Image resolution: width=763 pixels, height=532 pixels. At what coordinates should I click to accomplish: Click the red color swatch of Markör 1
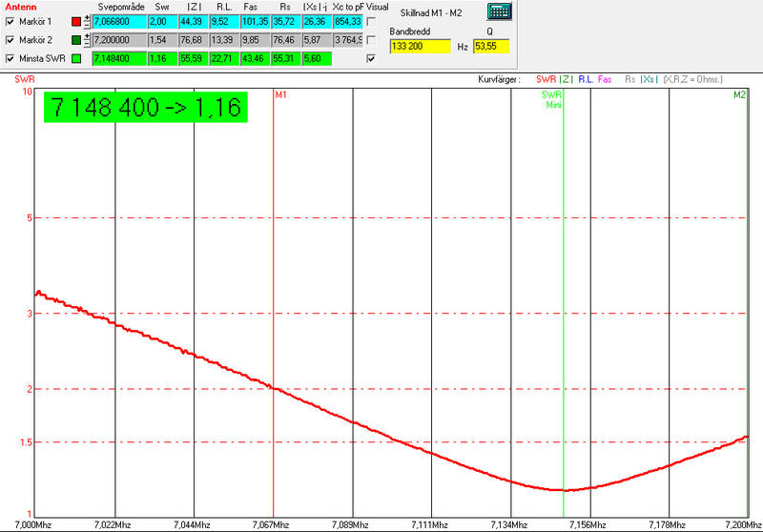click(x=76, y=22)
